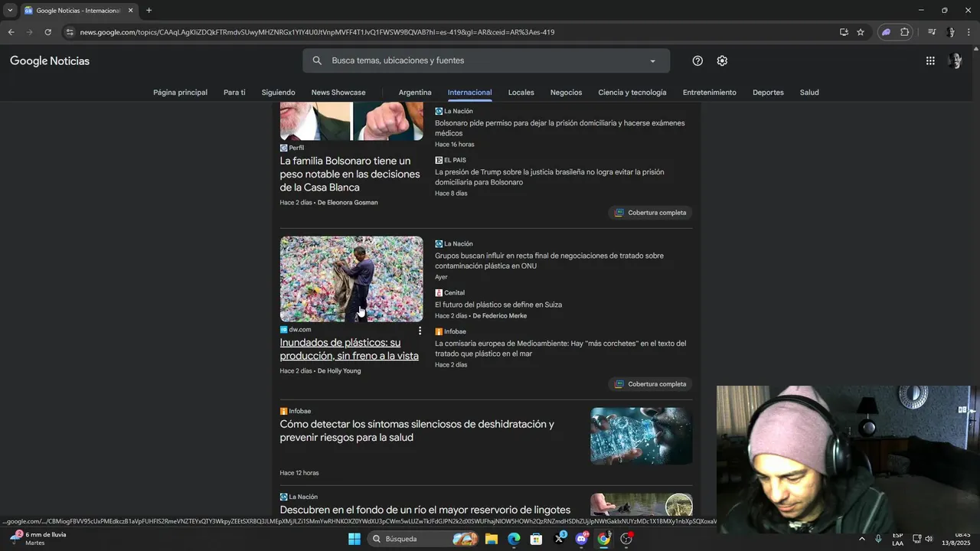Open the Google account avatar on the page
980x551 pixels.
pos(955,60)
